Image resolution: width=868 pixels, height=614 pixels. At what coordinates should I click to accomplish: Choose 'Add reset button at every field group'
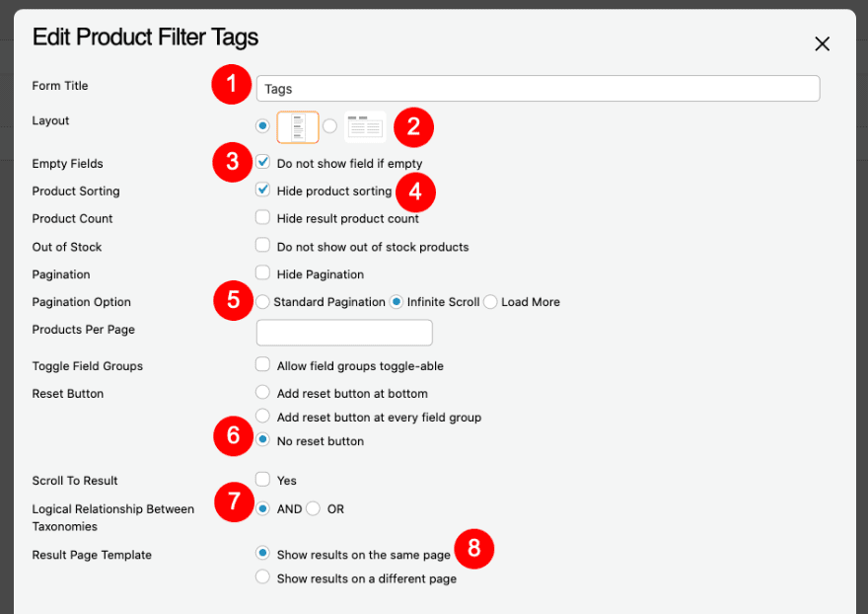coord(262,417)
